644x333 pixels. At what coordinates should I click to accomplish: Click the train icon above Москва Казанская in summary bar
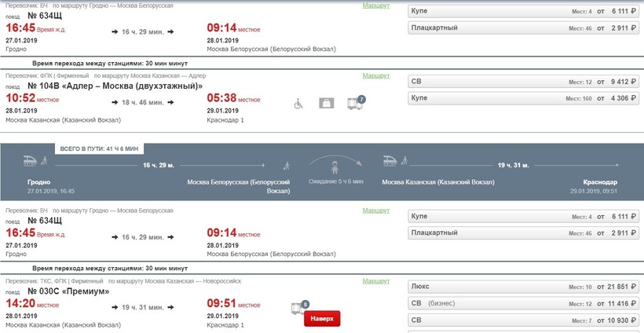pyautogui.click(x=390, y=160)
